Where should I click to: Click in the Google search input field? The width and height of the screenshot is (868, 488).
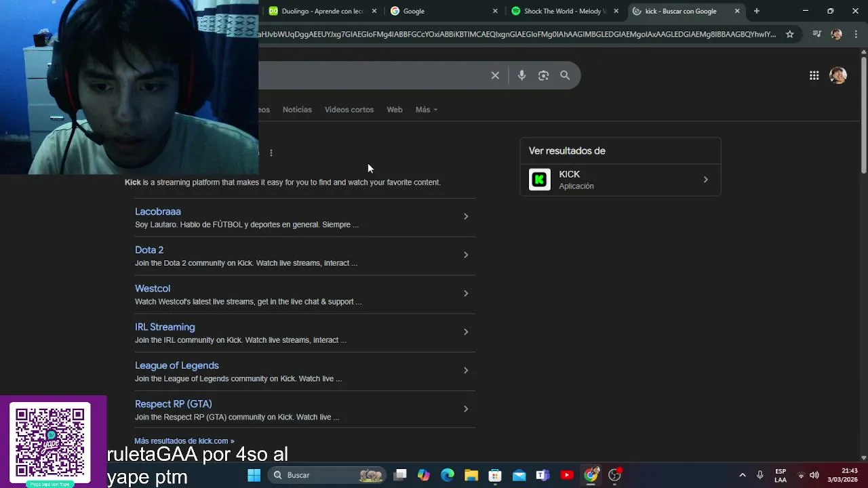point(372,75)
